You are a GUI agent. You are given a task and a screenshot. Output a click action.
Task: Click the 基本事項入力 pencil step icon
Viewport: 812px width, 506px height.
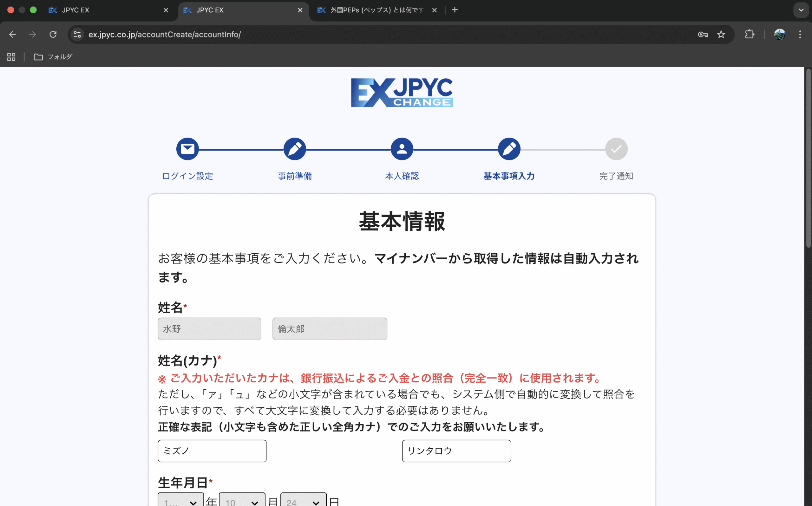coord(509,149)
